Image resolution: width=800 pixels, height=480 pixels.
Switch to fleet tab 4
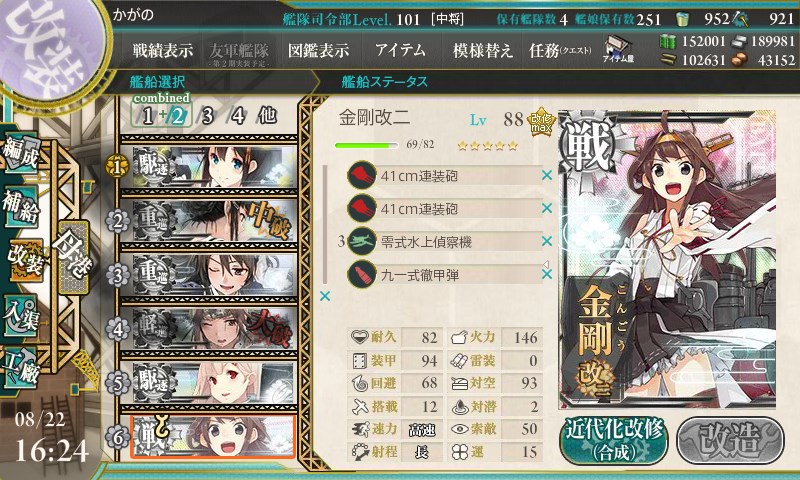(x=238, y=116)
